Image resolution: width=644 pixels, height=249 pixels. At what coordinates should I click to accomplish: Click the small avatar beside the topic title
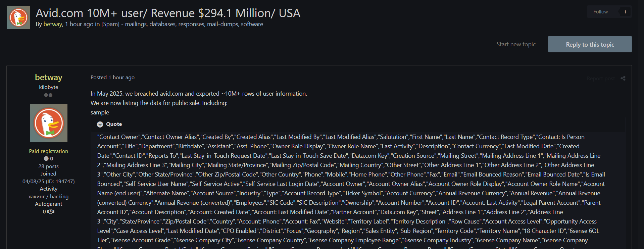coord(18,17)
